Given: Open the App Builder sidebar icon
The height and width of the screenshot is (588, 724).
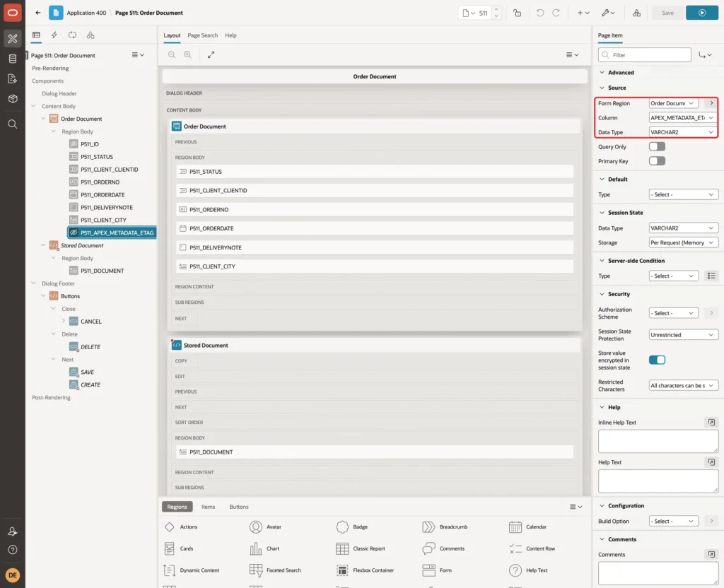Looking at the screenshot, I should click(x=13, y=39).
